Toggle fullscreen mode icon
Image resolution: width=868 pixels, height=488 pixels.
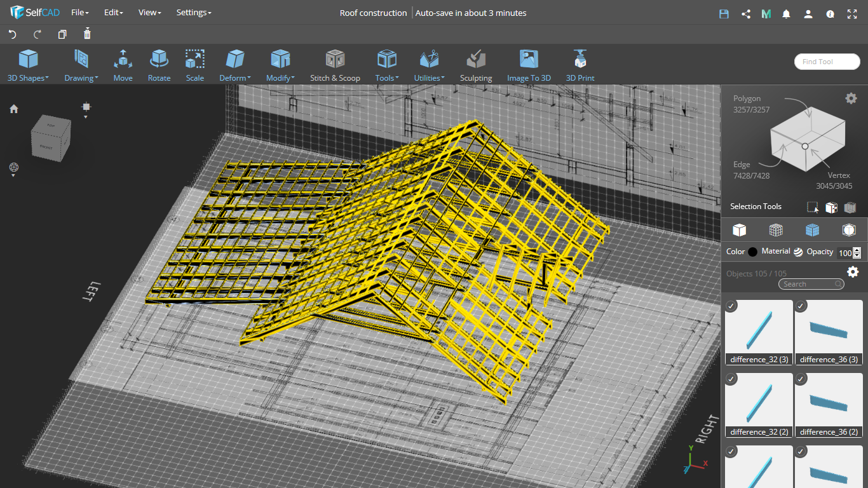[852, 13]
